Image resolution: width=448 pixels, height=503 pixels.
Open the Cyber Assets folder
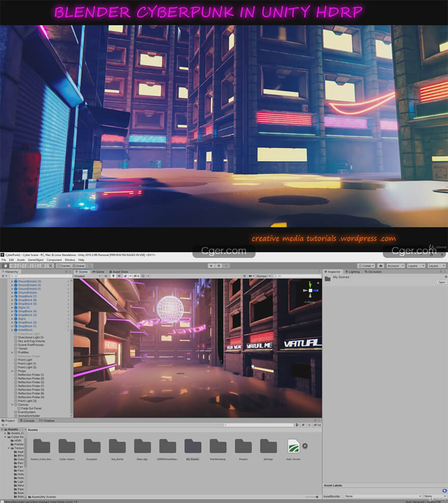pyautogui.click(x=67, y=449)
